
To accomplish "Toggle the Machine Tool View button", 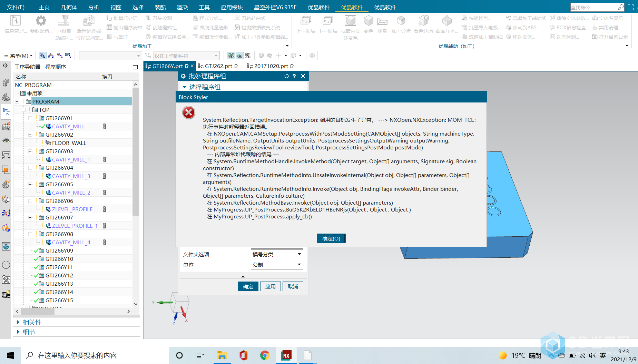I will tap(51, 56).
